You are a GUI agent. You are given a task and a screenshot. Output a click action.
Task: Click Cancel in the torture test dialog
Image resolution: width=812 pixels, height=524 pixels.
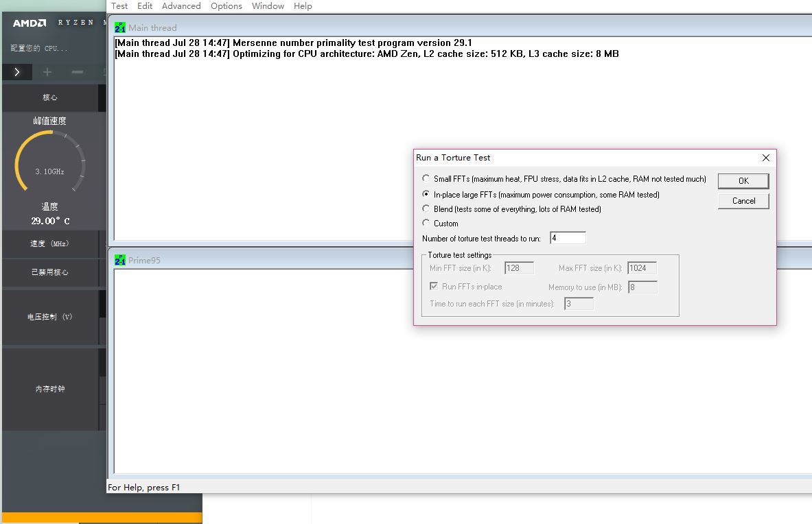743,201
